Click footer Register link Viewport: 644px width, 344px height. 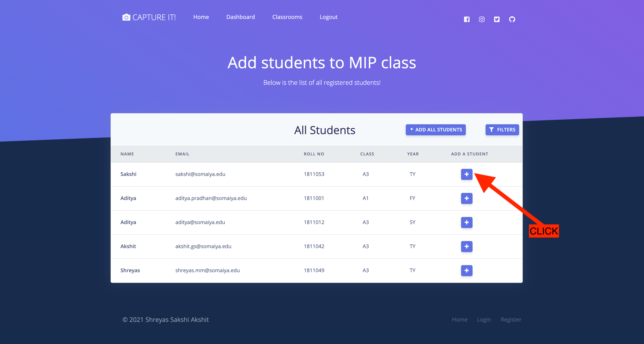[x=511, y=319]
